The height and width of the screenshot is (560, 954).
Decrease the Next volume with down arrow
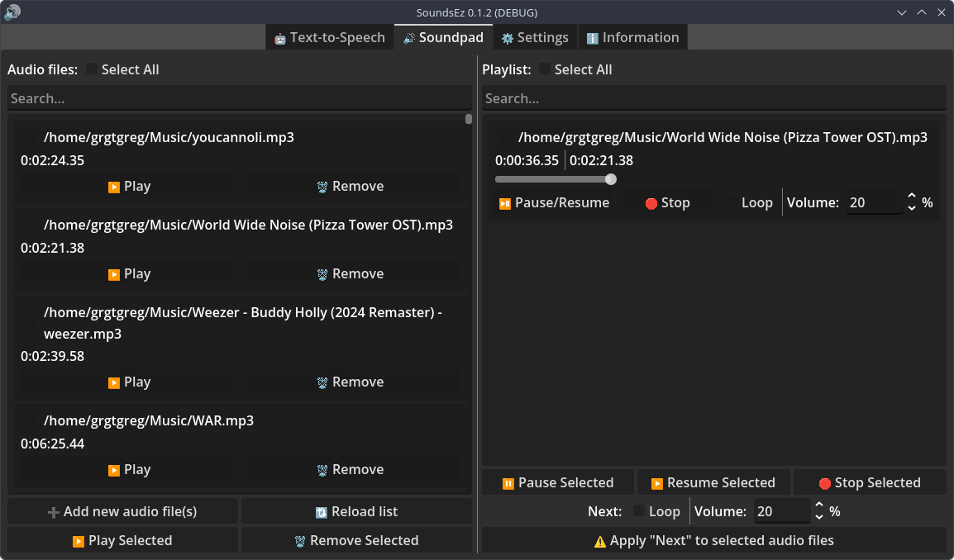pyautogui.click(x=819, y=517)
